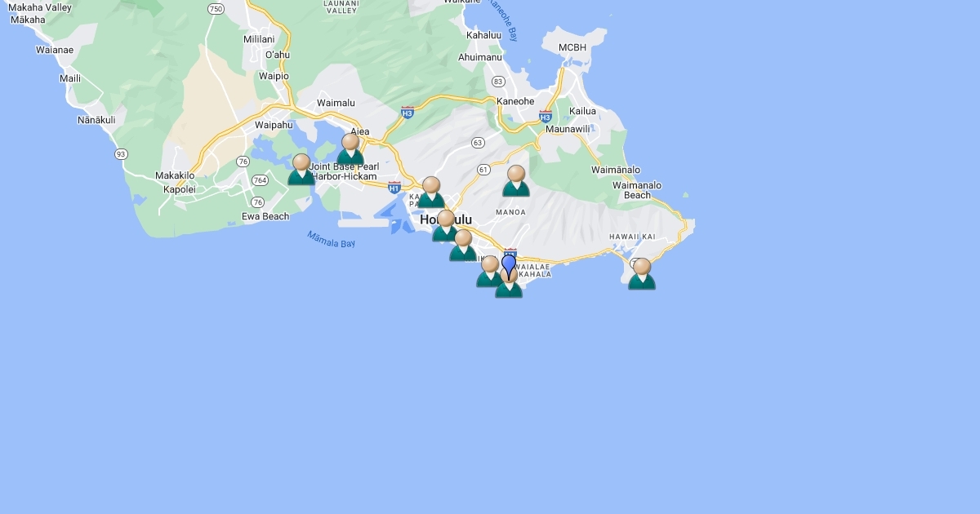
Task: Click the Māmala Bay water label
Action: pos(331,239)
